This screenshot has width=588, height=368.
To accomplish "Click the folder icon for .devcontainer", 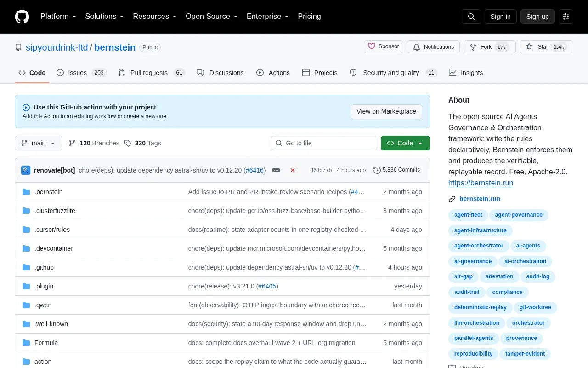I will click(x=26, y=248).
